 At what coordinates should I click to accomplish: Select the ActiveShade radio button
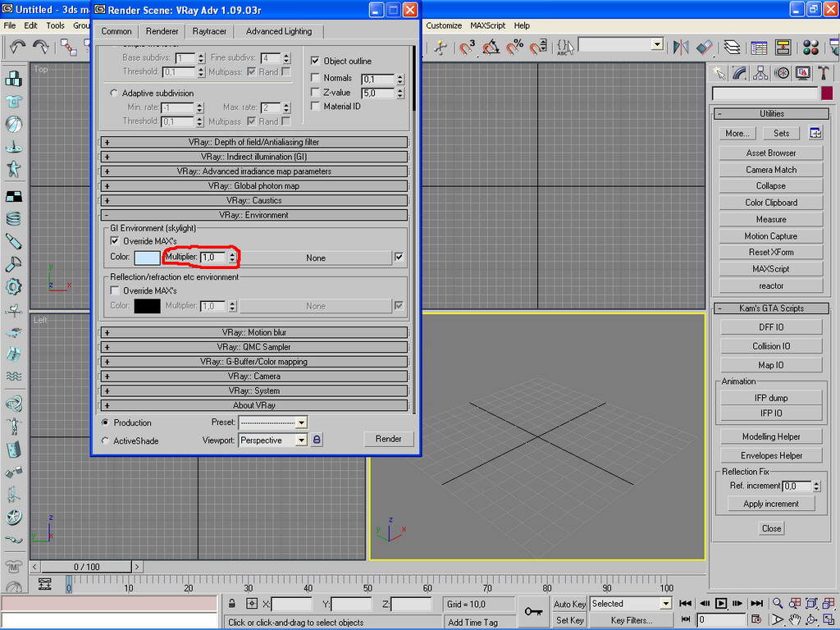point(105,441)
